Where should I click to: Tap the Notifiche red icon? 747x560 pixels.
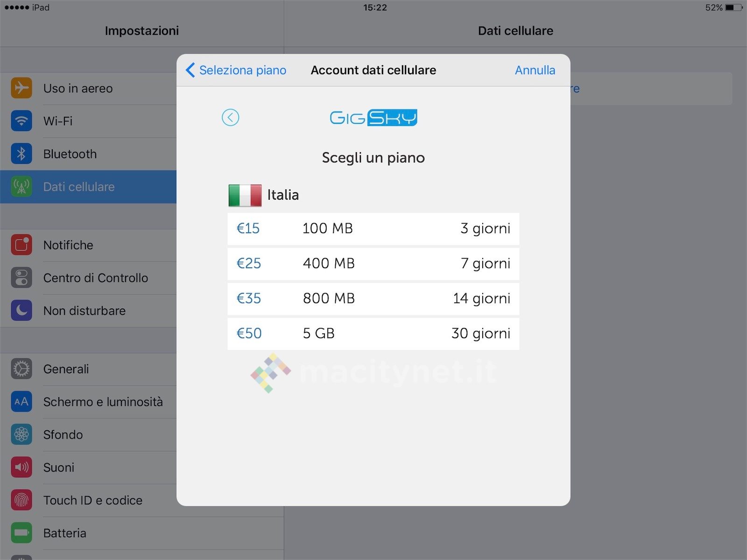coord(21,245)
